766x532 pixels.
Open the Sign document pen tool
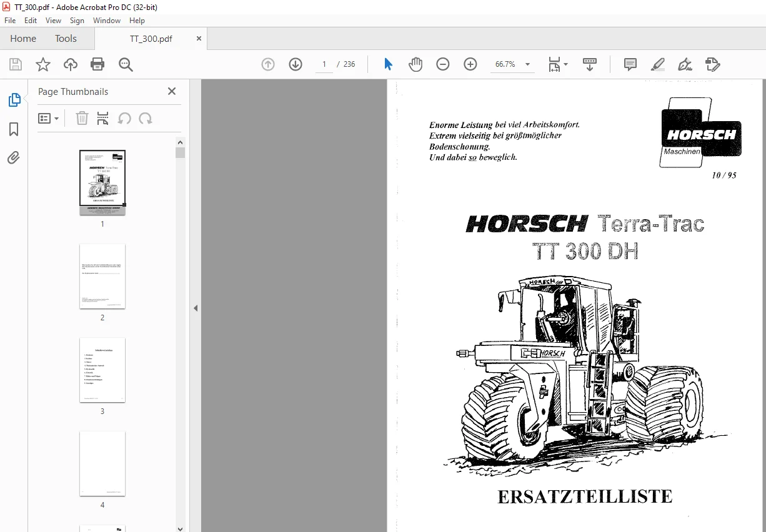coord(685,64)
